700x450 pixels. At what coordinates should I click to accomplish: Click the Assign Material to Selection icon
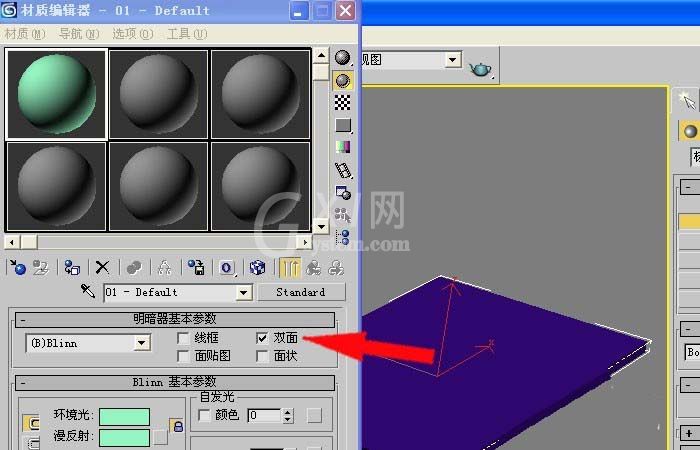(72, 267)
